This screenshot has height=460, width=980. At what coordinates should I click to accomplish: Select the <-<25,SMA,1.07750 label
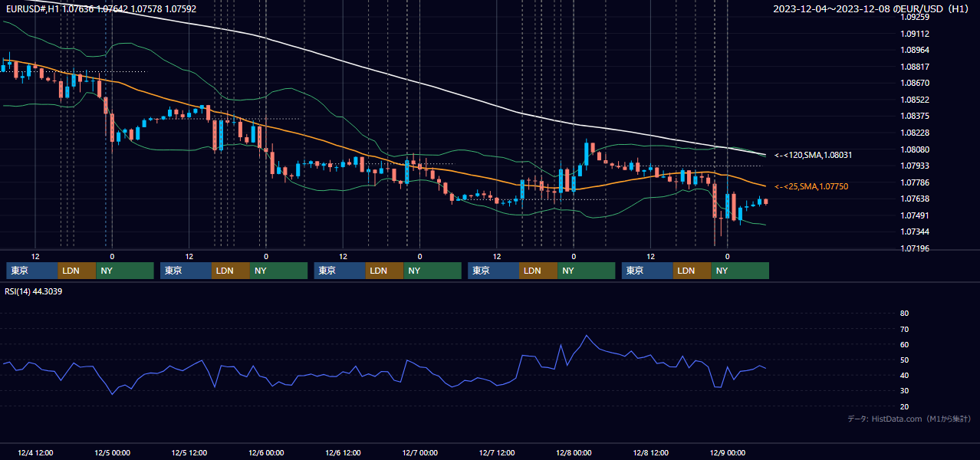pyautogui.click(x=811, y=186)
